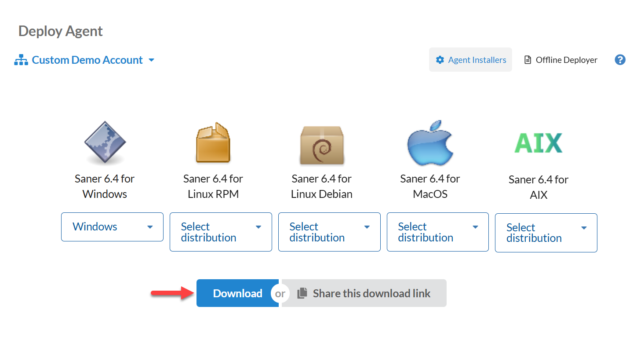The height and width of the screenshot is (343, 644).
Task: Switch to the Agent Installers tab
Action: (470, 60)
